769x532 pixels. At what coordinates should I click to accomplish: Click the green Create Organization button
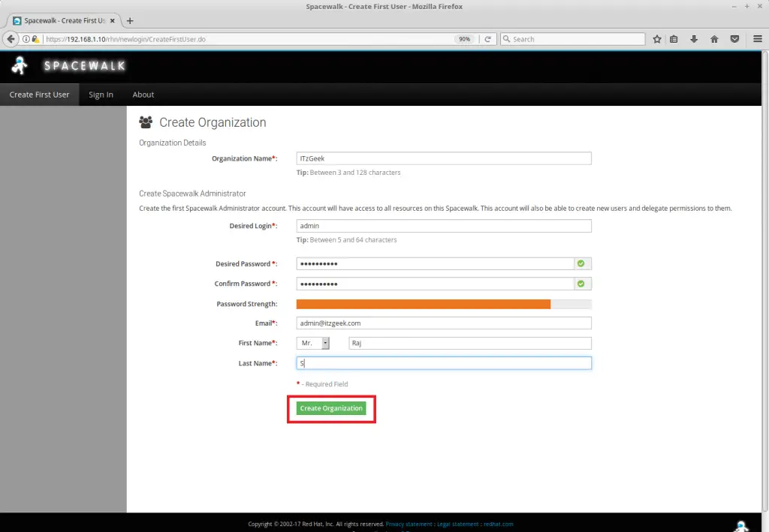331,408
